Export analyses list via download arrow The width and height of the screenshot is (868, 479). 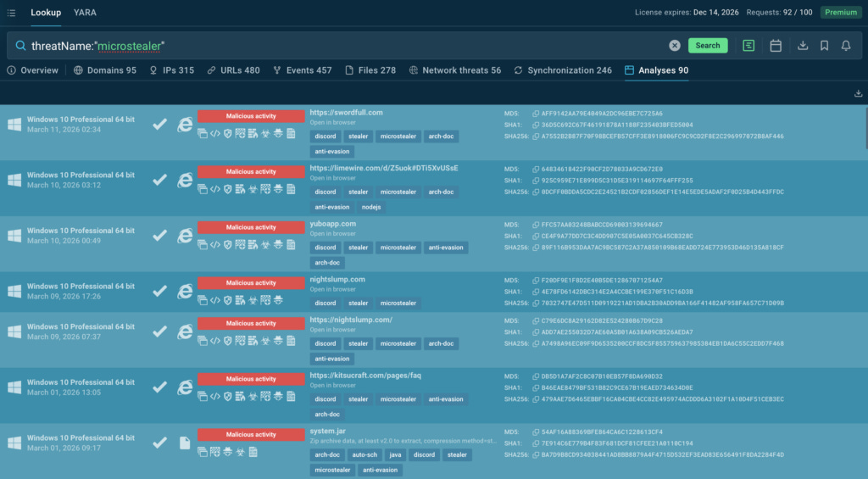(858, 93)
